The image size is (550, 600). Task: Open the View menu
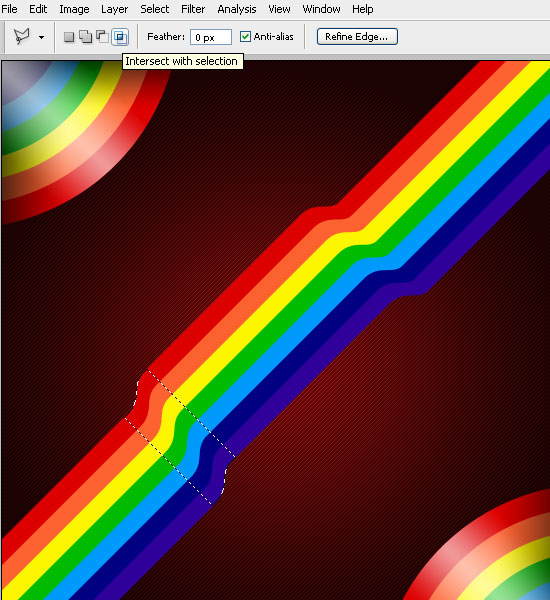tap(279, 9)
